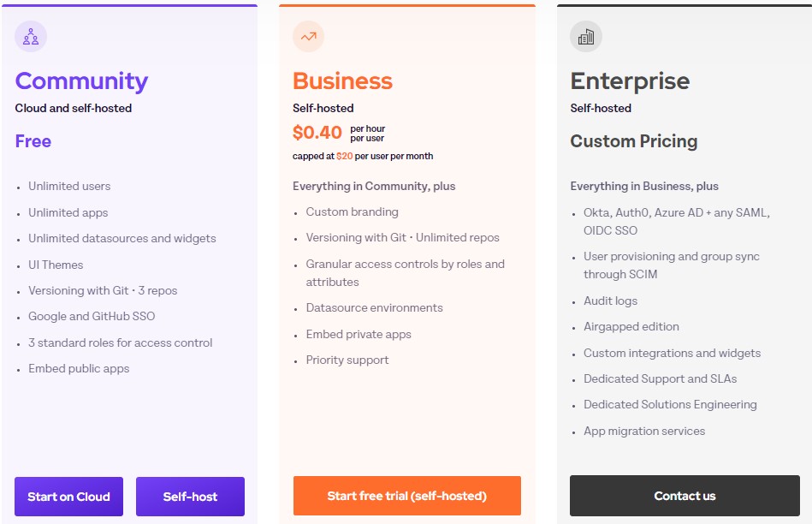The width and height of the screenshot is (812, 524).
Task: Choose the Self-host button
Action: [190, 497]
